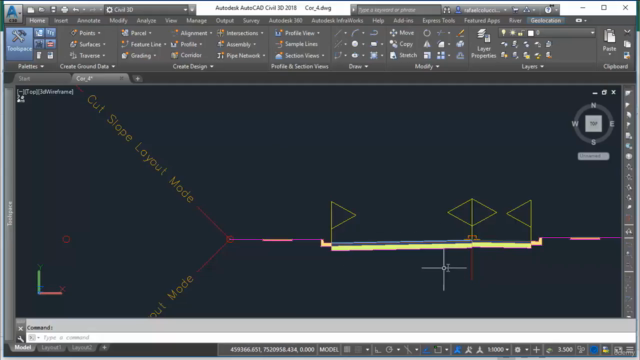Screen dimensions: 640x360
Task: Click the vertical Toolspace bar at left
Action: (x=9, y=212)
